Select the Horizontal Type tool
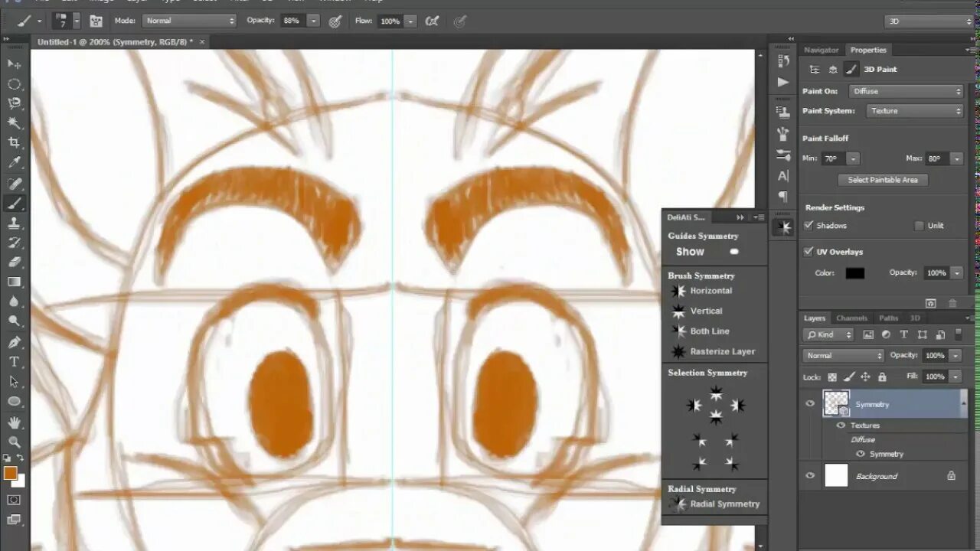The image size is (980, 551). (x=14, y=362)
